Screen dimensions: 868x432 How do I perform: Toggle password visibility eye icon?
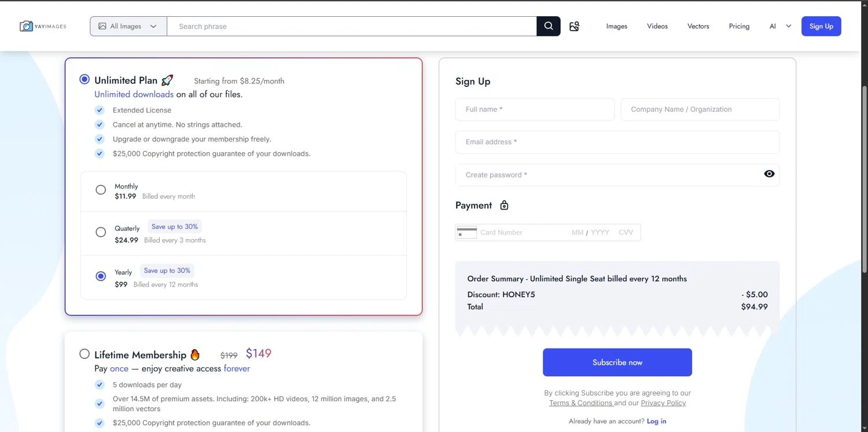coord(769,174)
